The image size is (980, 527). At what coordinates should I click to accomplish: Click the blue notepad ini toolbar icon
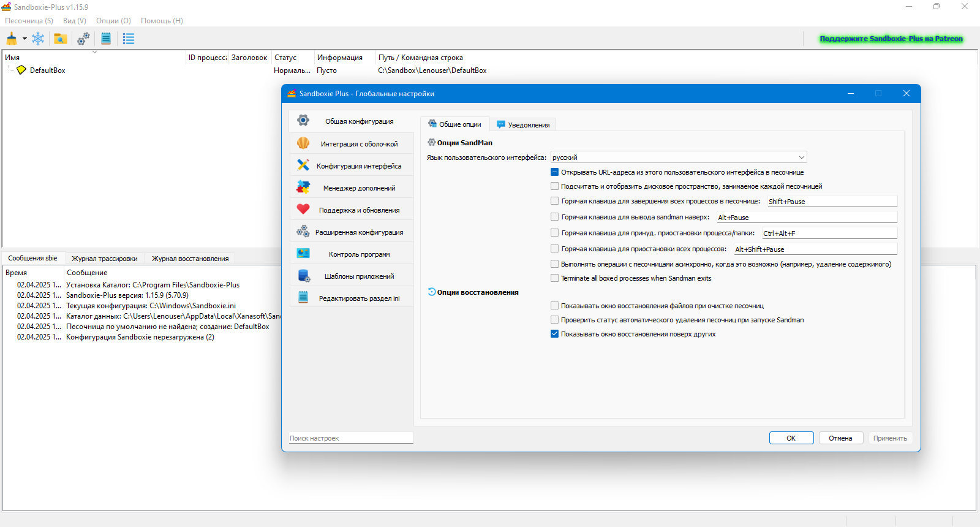[x=106, y=39]
